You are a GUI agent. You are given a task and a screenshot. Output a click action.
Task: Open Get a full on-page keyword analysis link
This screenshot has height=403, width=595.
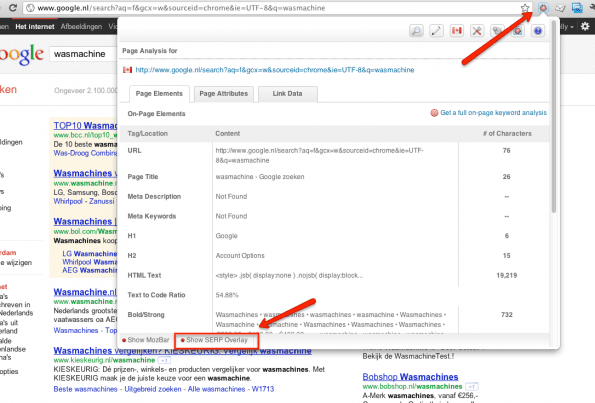click(493, 113)
